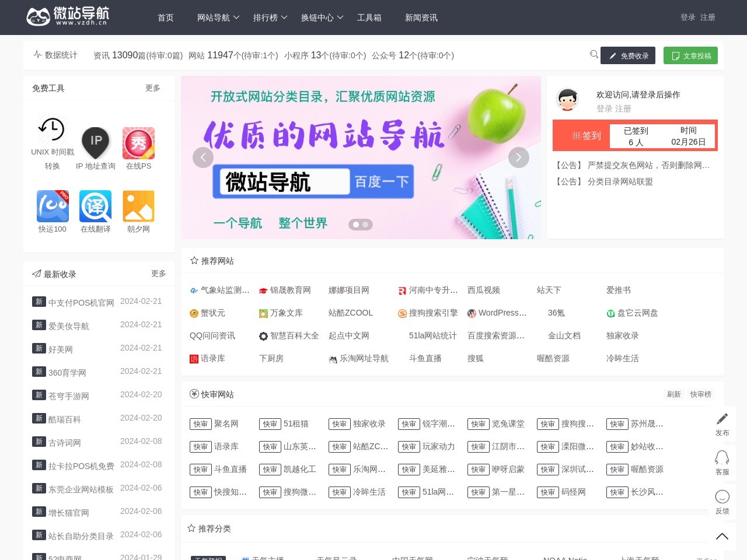747x560 pixels.
Task: Click the 反馈 feedback smiley icon
Action: point(722,495)
